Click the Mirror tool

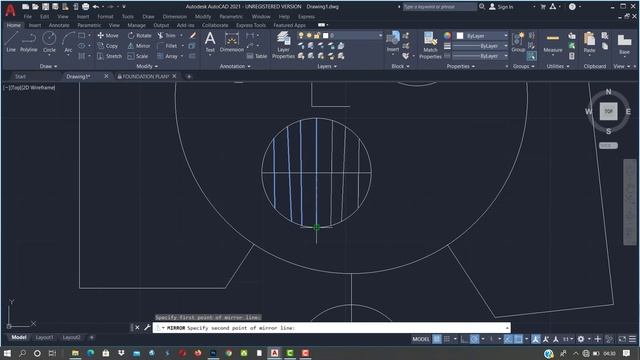pyautogui.click(x=139, y=46)
